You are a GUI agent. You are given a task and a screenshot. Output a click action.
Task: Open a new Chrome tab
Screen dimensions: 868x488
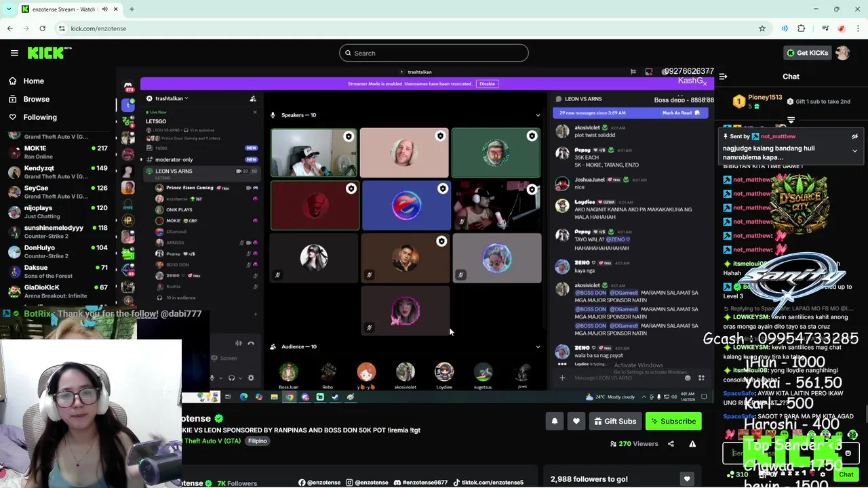pos(132,9)
